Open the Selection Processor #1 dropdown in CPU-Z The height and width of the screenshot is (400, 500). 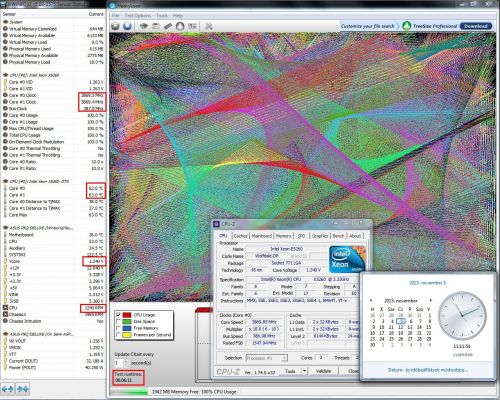click(266, 358)
